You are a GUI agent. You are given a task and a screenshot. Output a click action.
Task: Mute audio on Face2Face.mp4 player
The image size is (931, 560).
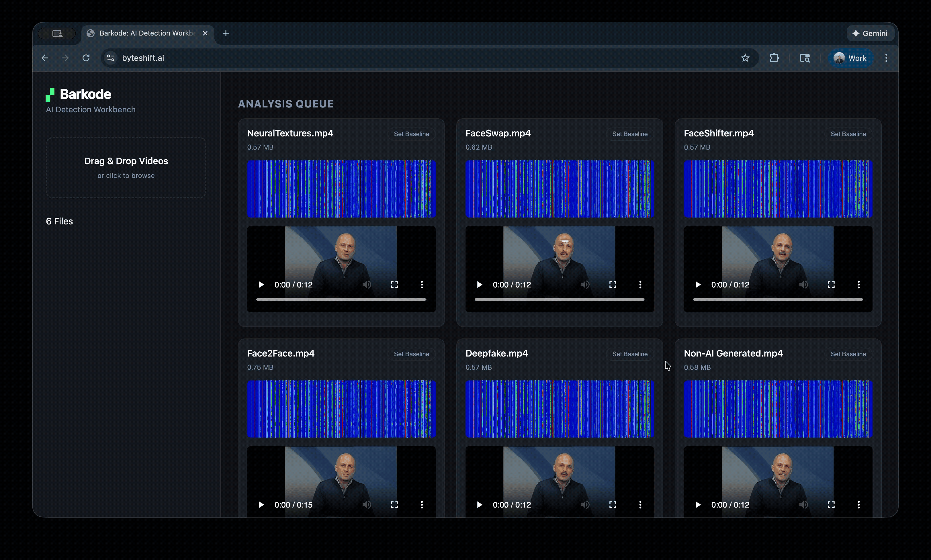click(x=367, y=504)
